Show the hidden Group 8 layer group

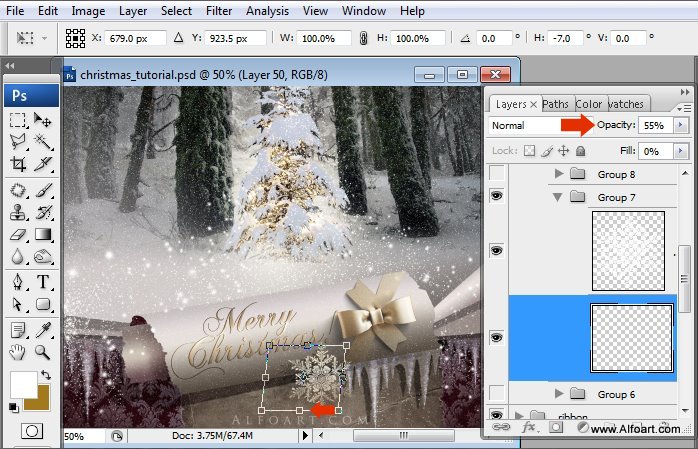click(496, 173)
